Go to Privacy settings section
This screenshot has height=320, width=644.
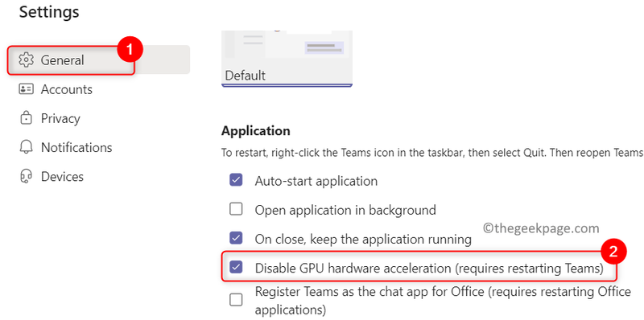point(98,118)
